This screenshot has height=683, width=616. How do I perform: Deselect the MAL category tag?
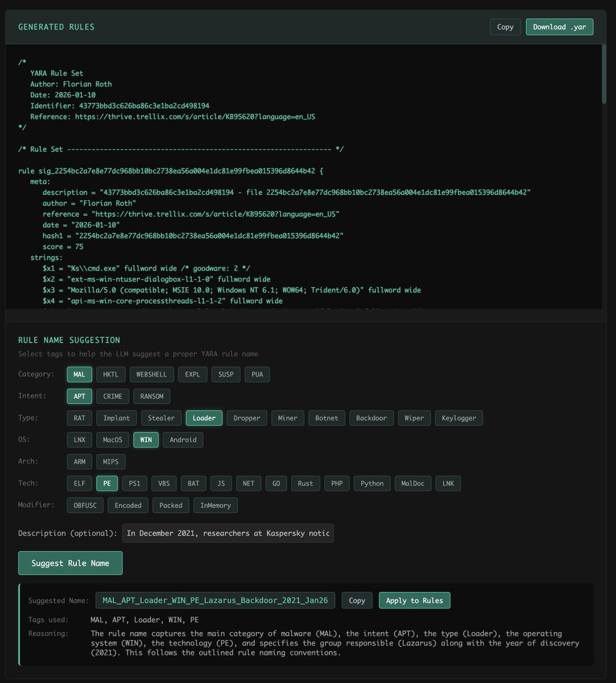coord(79,374)
